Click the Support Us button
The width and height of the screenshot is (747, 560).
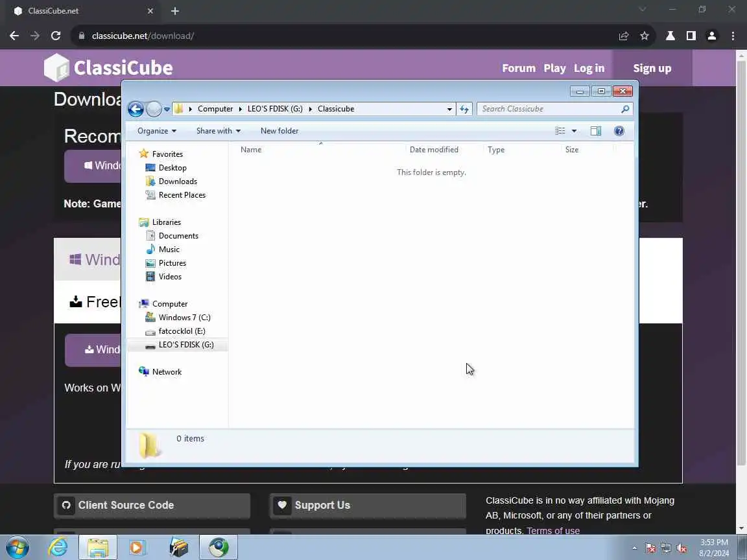point(368,506)
